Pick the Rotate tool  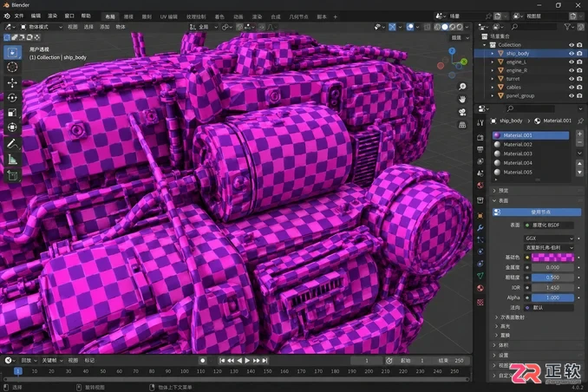pos(12,98)
